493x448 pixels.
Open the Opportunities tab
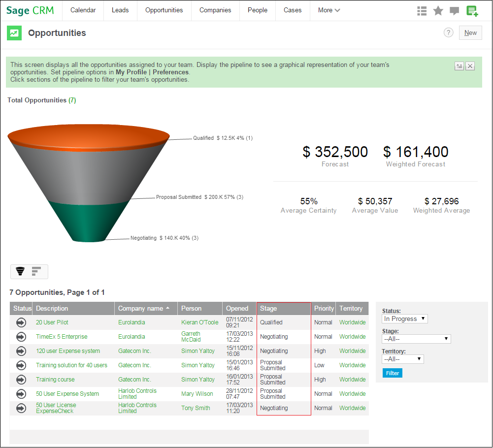click(164, 10)
